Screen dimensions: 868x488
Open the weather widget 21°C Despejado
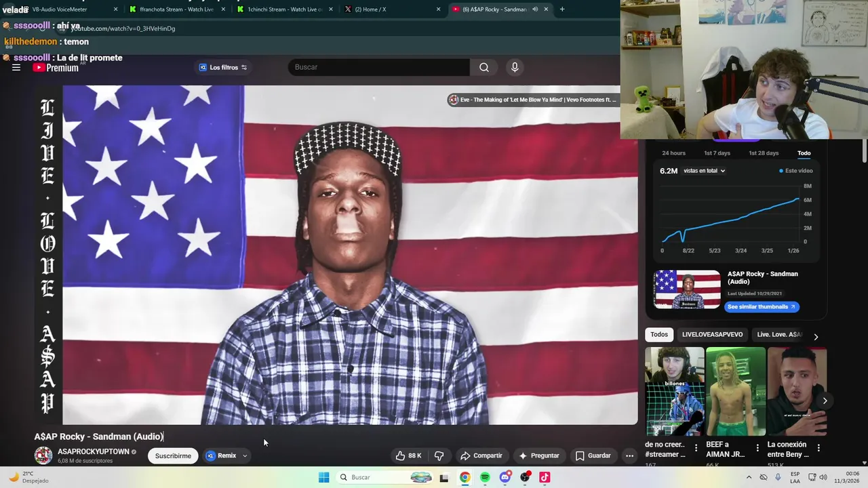28,477
